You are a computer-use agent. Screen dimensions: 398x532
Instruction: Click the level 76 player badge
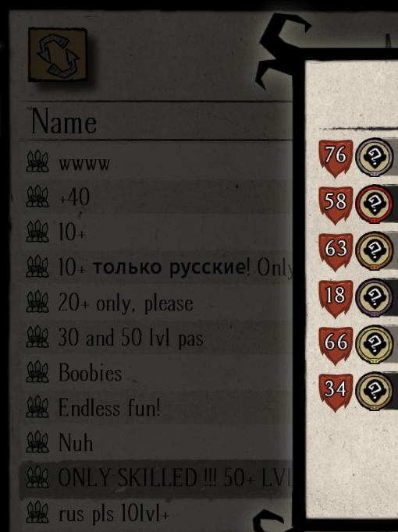click(336, 158)
